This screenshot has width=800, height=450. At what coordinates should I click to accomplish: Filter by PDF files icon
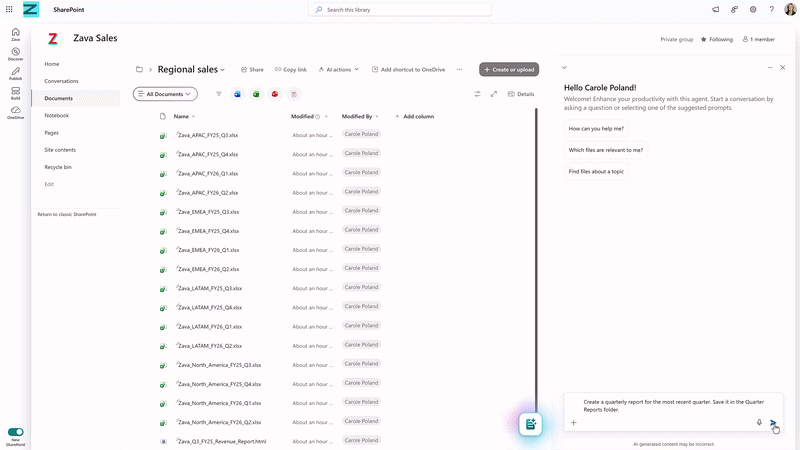point(294,94)
